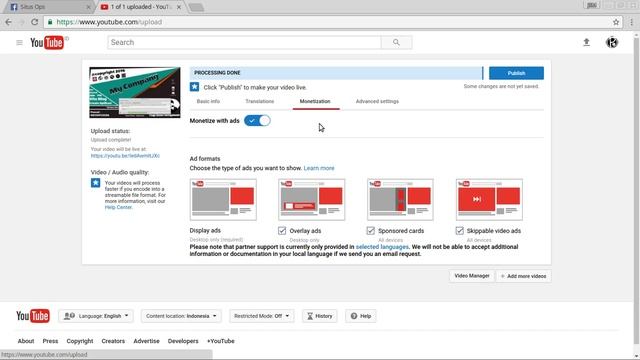This screenshot has height=360, width=640.
Task: Click the PROCESSING DONE progress bar
Action: click(336, 73)
